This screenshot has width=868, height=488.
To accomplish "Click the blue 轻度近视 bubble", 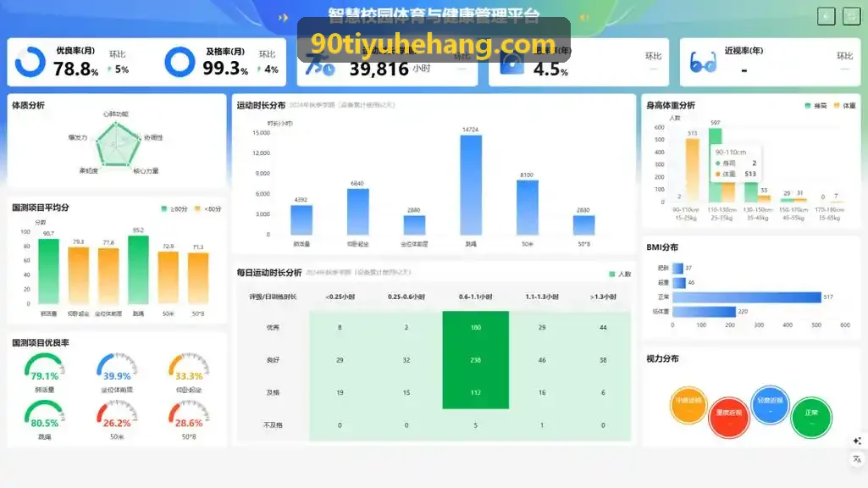I will pos(770,404).
